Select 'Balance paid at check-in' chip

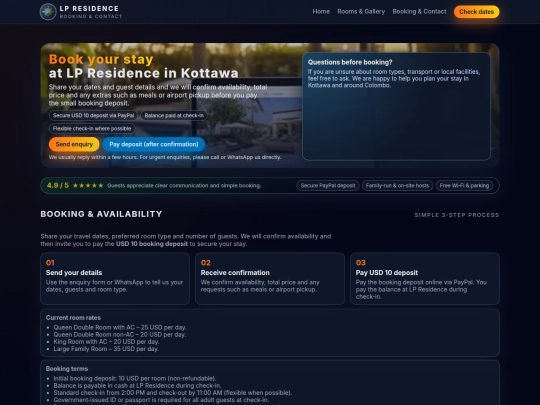click(x=174, y=115)
